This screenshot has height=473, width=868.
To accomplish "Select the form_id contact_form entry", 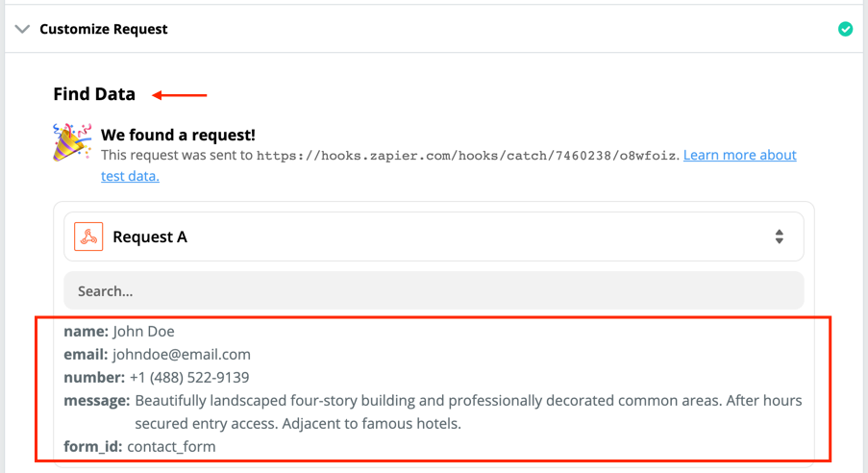I will pos(139,446).
